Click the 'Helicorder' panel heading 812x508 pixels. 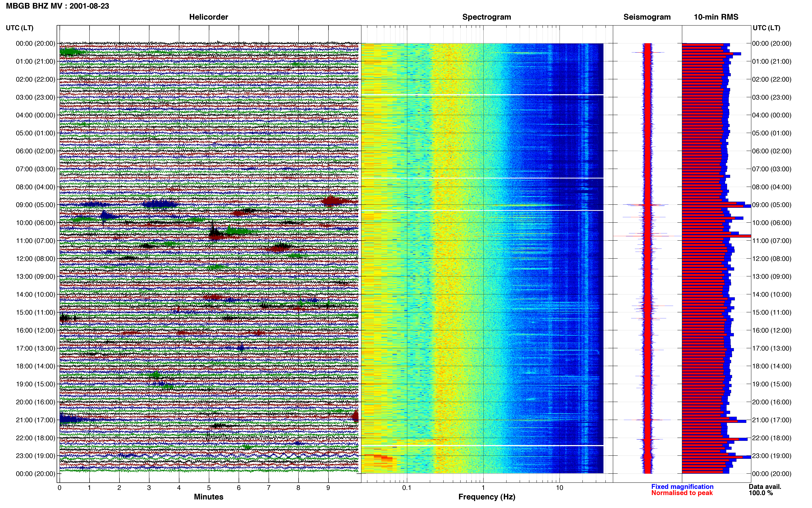pos(209,17)
